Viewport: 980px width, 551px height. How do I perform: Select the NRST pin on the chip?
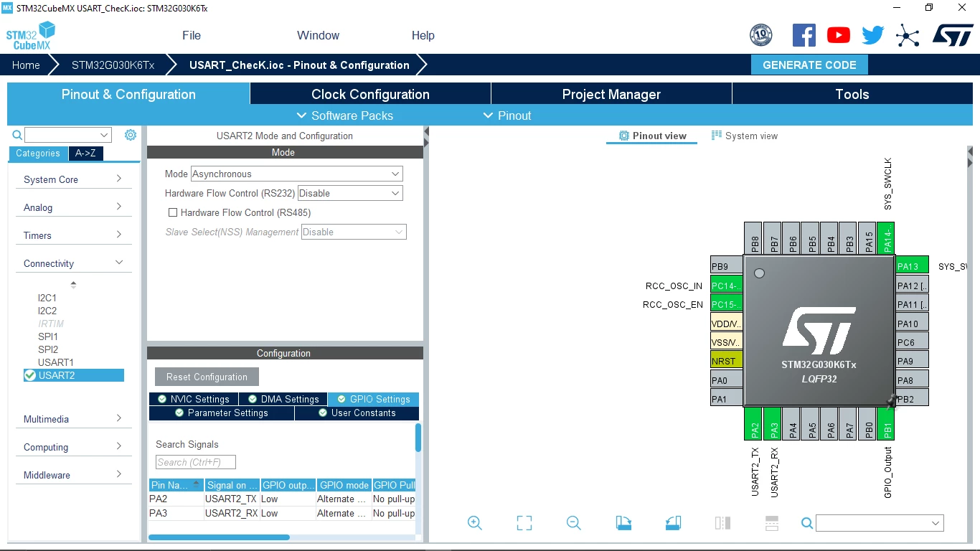coord(727,360)
